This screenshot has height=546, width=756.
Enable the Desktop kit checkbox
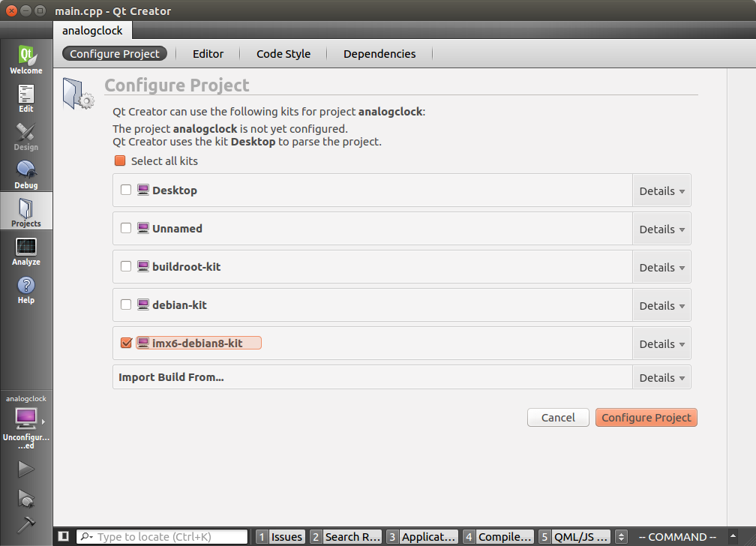pyautogui.click(x=126, y=190)
